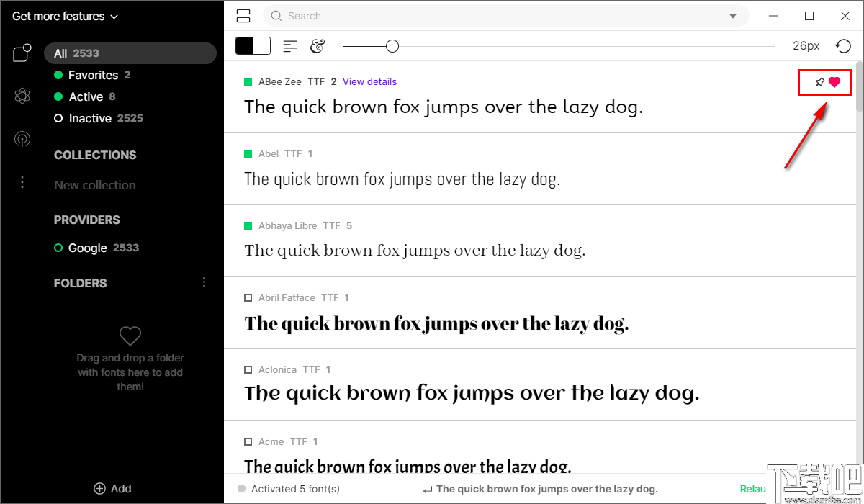
Task: Deactivate the Abel font green square
Action: point(248,154)
